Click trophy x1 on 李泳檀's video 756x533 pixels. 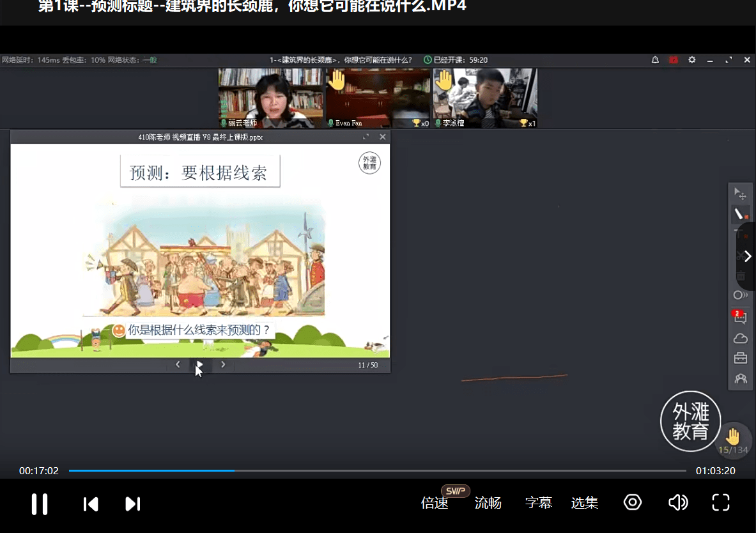pos(527,123)
